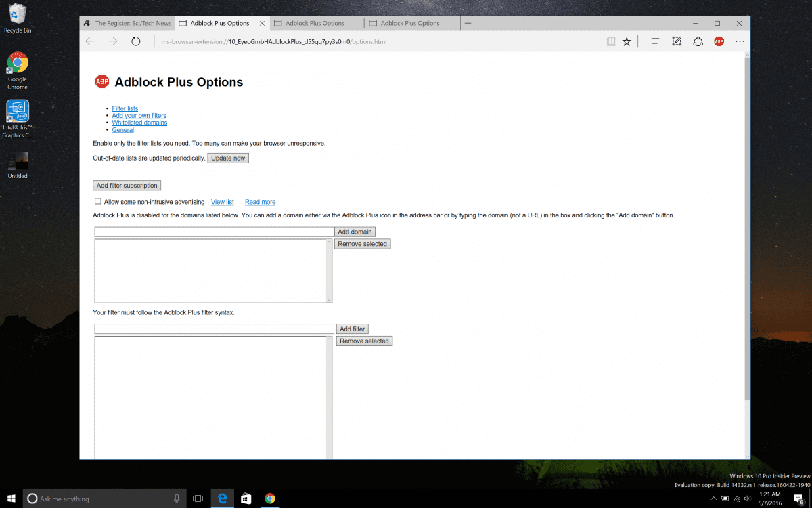Click the Remove selected button beside domain list
The height and width of the screenshot is (508, 812).
click(362, 244)
